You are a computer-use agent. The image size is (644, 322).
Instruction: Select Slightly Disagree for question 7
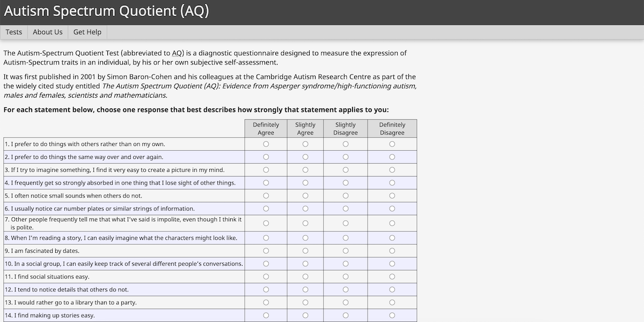[x=345, y=223]
